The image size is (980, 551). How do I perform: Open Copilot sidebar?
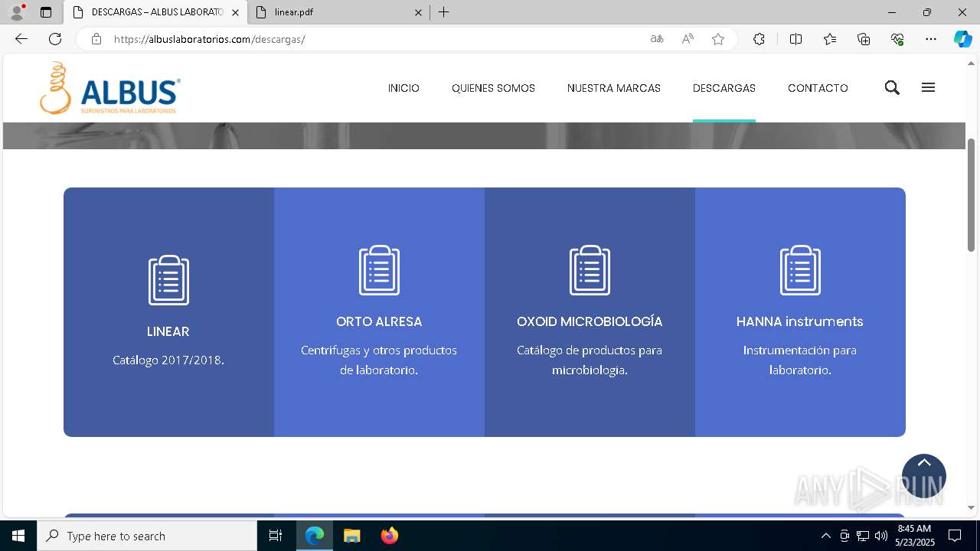click(x=962, y=39)
